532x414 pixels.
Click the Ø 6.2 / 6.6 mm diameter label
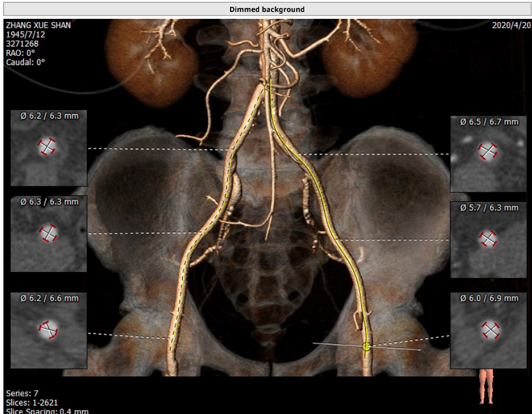click(x=49, y=298)
